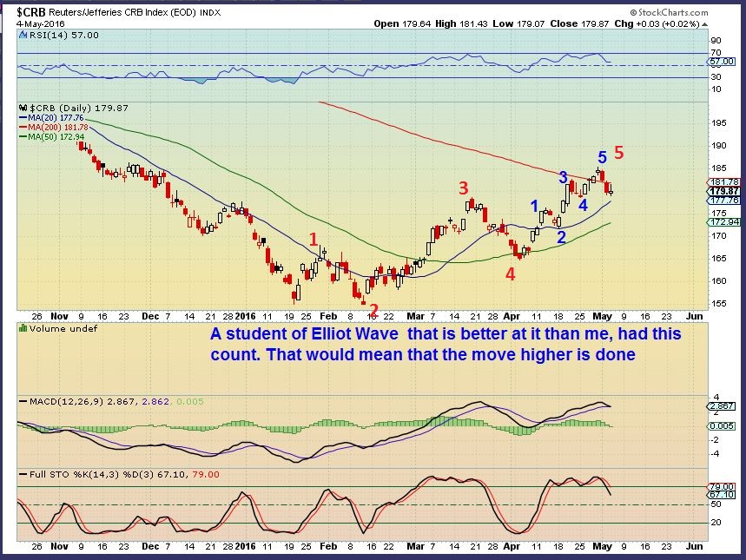Viewport: 746px width, 560px height.
Task: Click the Reuters/Jefferies CRB Index (EOD) title
Action: click(122, 13)
